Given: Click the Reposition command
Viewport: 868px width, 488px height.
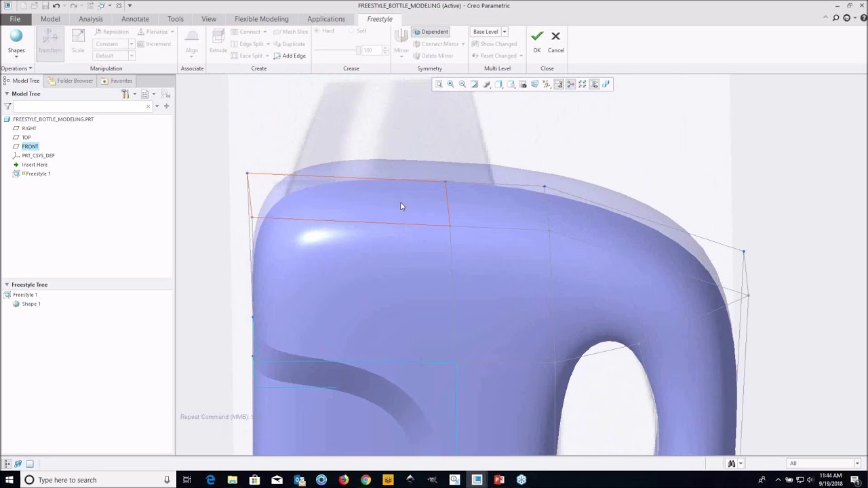Looking at the screenshot, I should pos(112,32).
